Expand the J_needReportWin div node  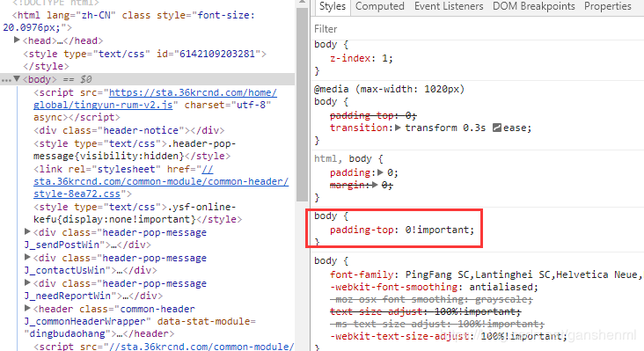coord(27,283)
